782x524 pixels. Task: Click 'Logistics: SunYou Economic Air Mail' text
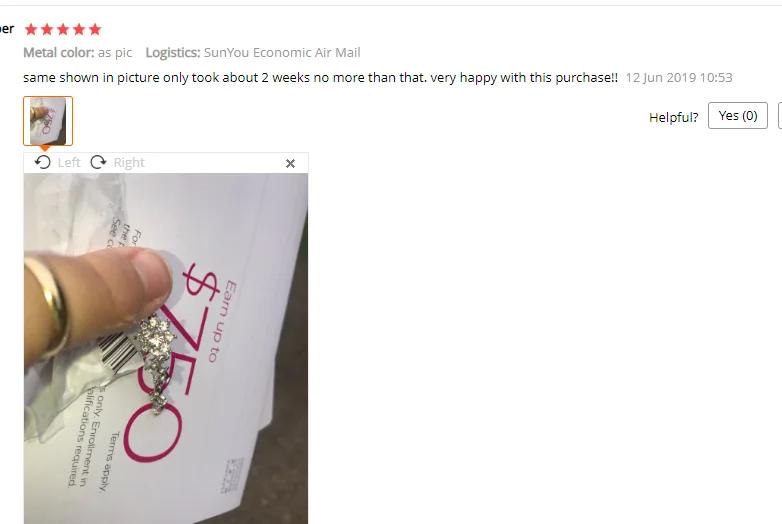(x=253, y=52)
